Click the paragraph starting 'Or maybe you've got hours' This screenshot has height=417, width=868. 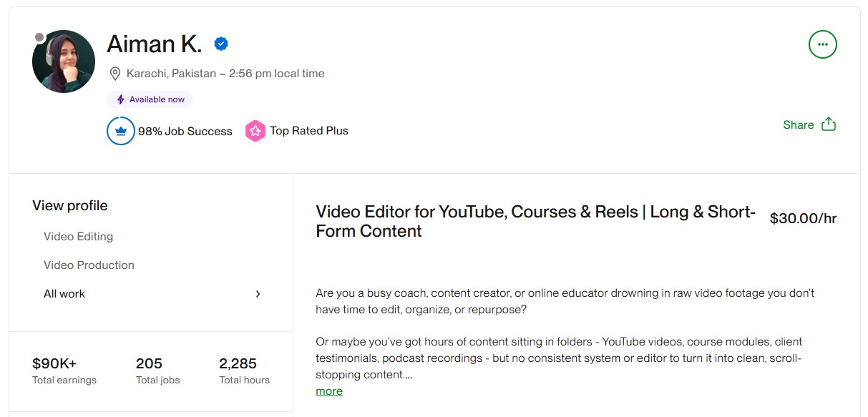click(559, 358)
